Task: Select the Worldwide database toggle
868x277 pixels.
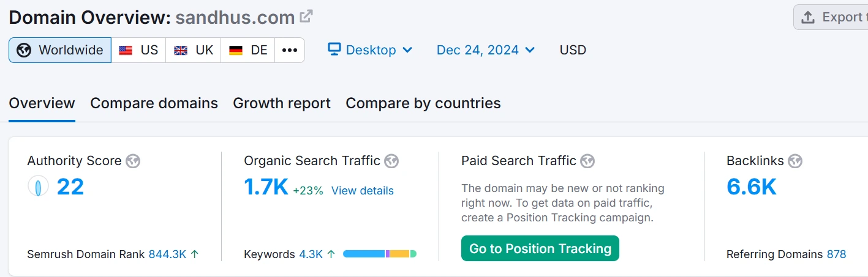Action: pyautogui.click(x=60, y=50)
